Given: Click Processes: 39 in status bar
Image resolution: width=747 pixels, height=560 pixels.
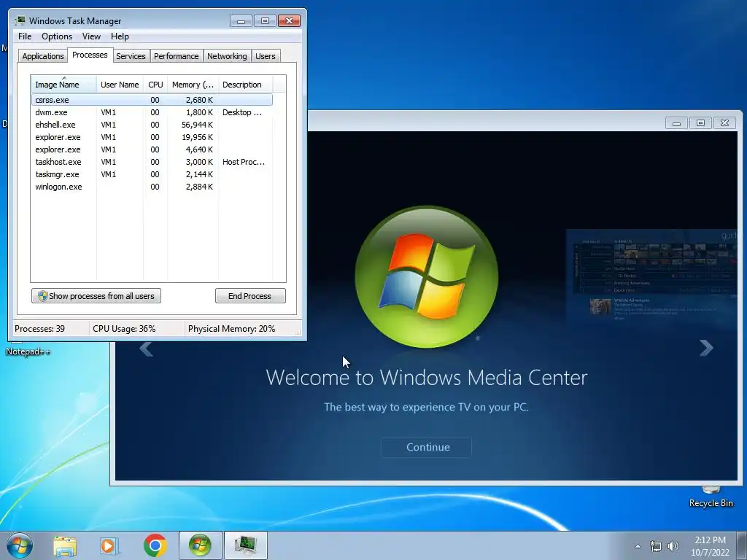Looking at the screenshot, I should 39,329.
